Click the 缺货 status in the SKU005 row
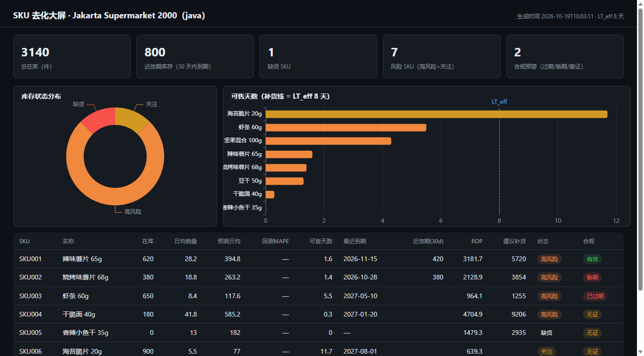Screen dimensions: 644x356 [547, 333]
